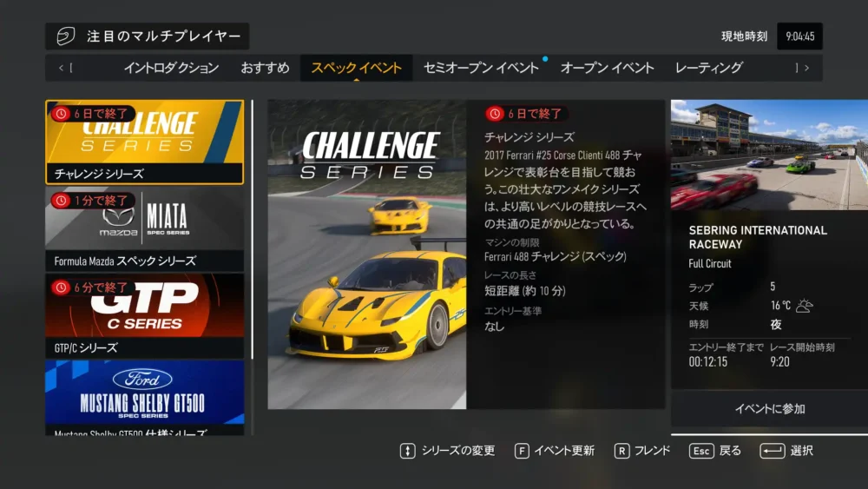Click the Sebring International Raceway track image

tap(769, 155)
